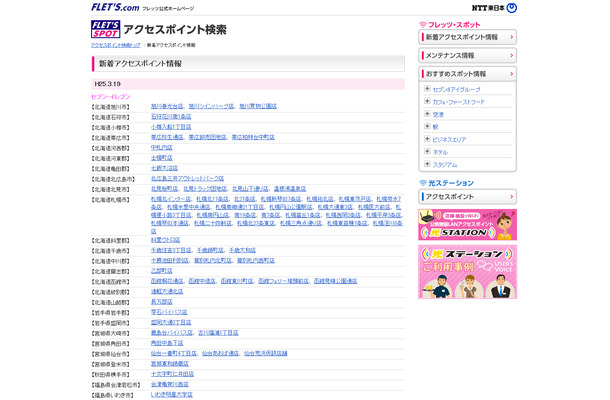
Task: Open the 雫石バイパス店 link
Action: tap(169, 312)
